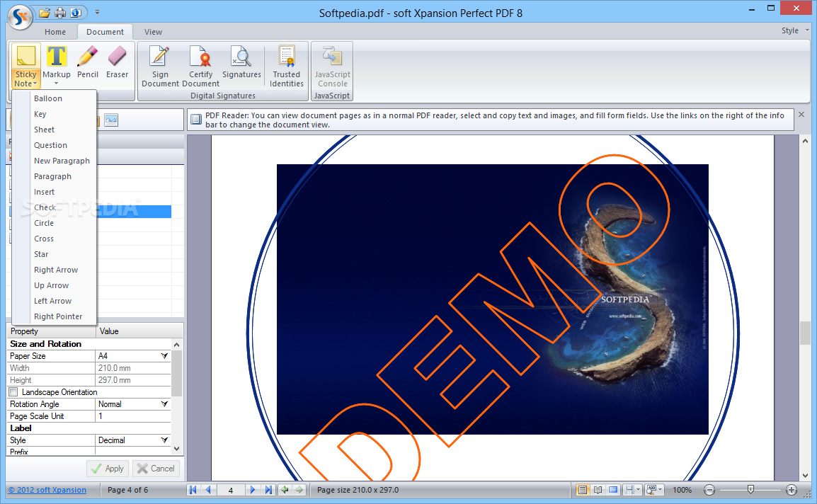Choose Star from the sticky note menu
This screenshot has width=817, height=504.
pos(55,254)
